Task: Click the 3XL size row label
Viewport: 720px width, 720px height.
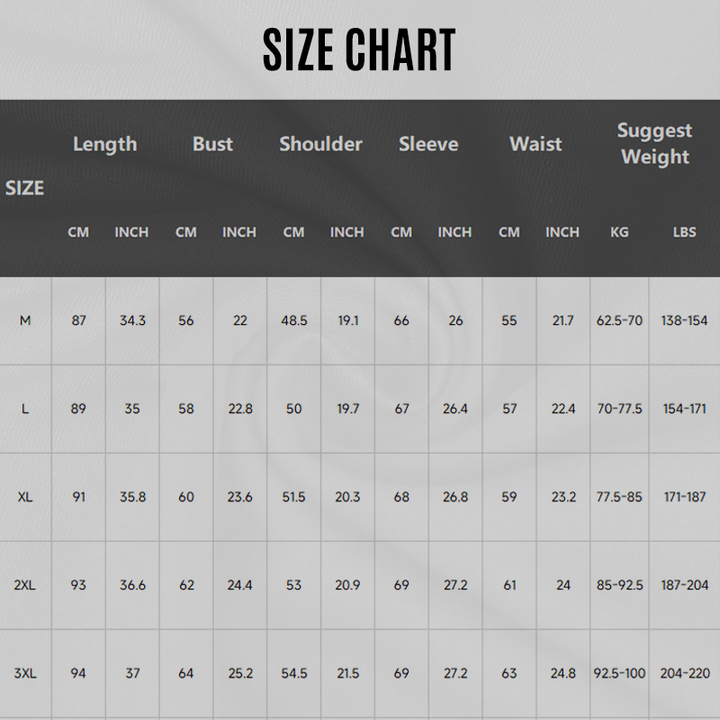Action: [25, 673]
